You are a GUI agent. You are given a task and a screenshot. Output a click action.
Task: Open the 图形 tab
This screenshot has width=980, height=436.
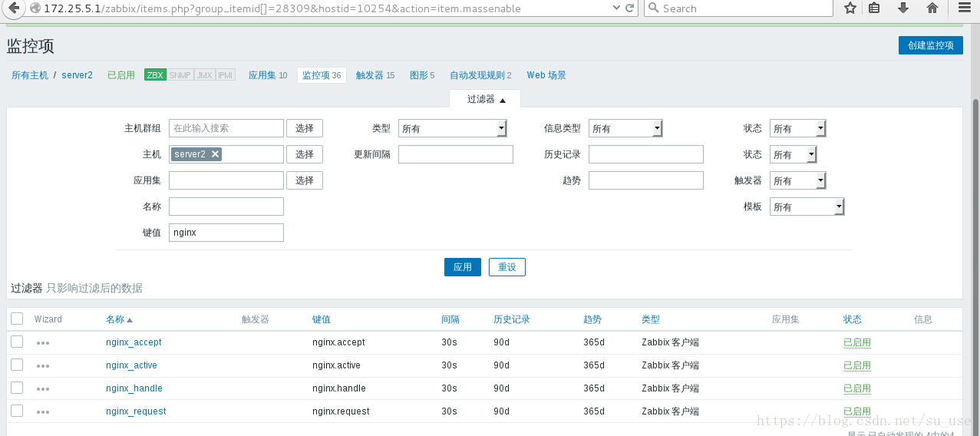point(422,75)
